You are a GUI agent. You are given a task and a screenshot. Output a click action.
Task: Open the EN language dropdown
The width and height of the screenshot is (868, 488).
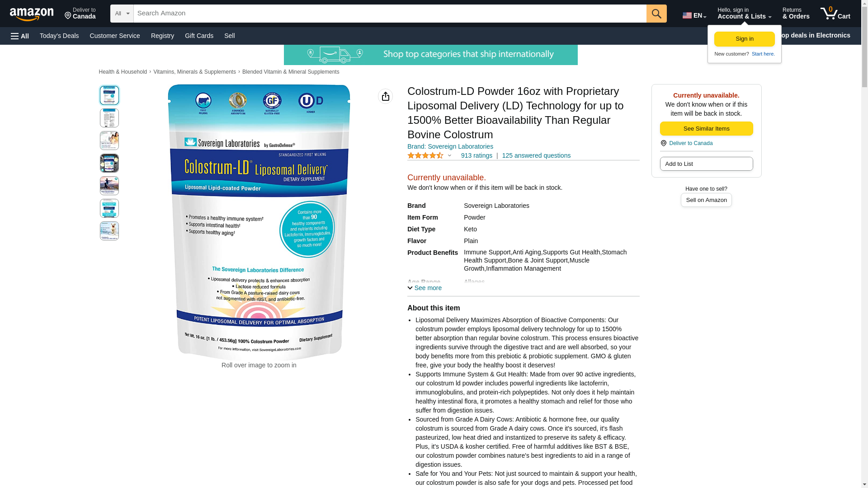tap(694, 15)
